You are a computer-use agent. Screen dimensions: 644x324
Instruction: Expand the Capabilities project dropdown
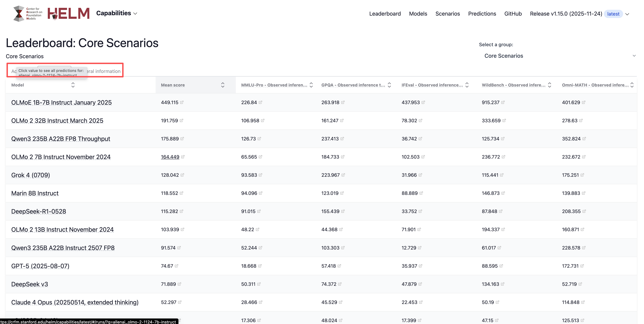coord(117,13)
